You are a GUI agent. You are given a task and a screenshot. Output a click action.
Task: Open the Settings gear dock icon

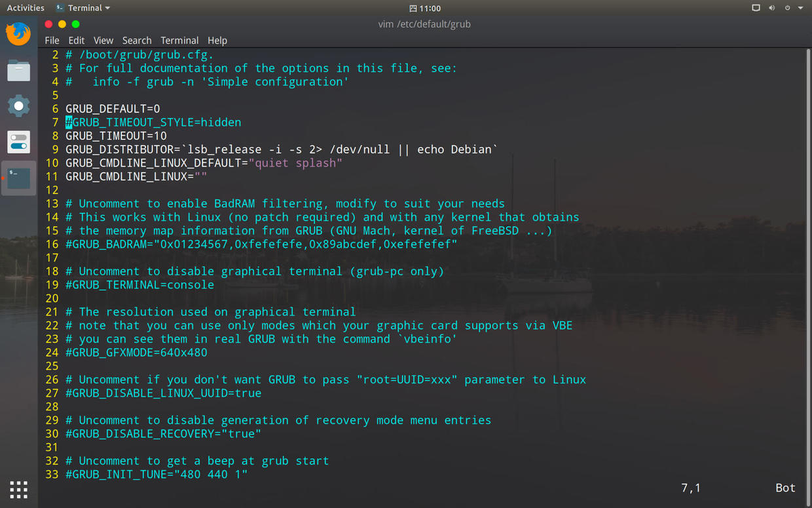tap(18, 106)
